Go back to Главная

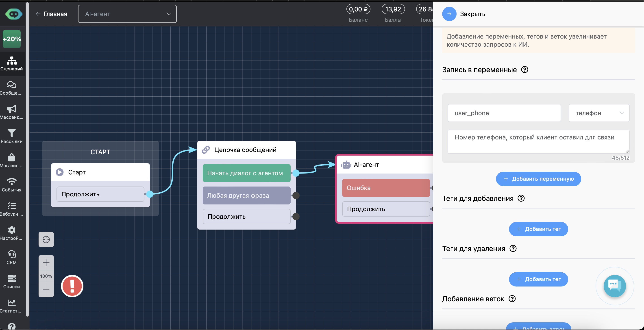click(x=52, y=14)
